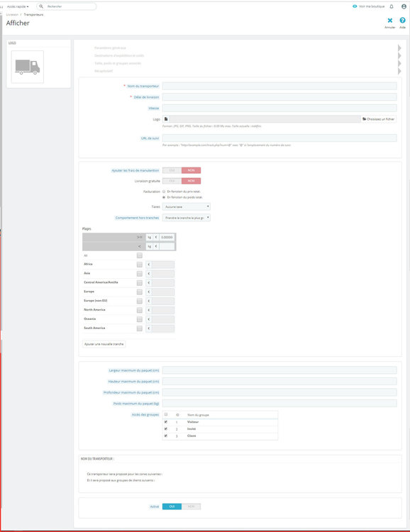The width and height of the screenshot is (410, 532).
Task: Open the Taxes dropdown
Action: [187, 206]
